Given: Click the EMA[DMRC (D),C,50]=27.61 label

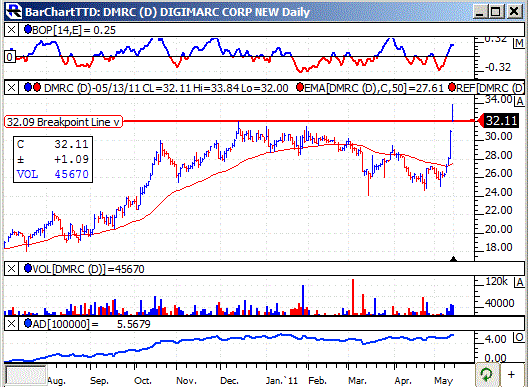Looking at the screenshot, I should pos(374,88).
